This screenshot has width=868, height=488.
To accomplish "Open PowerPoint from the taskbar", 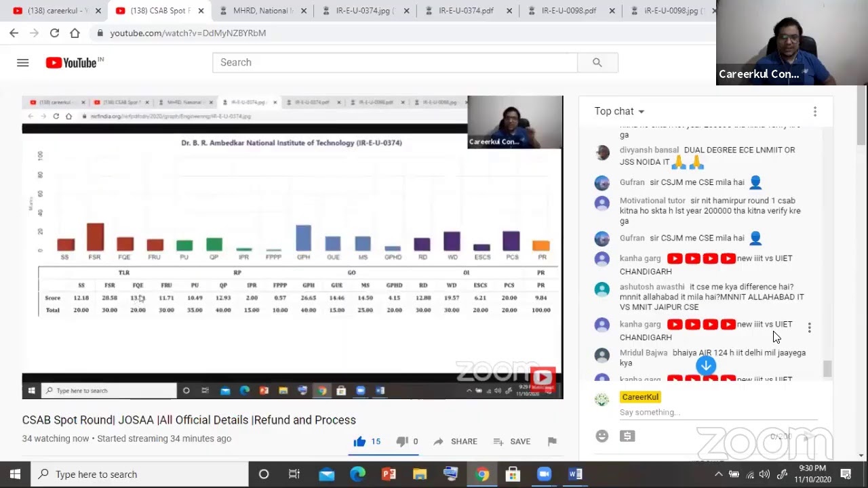I will tap(389, 474).
